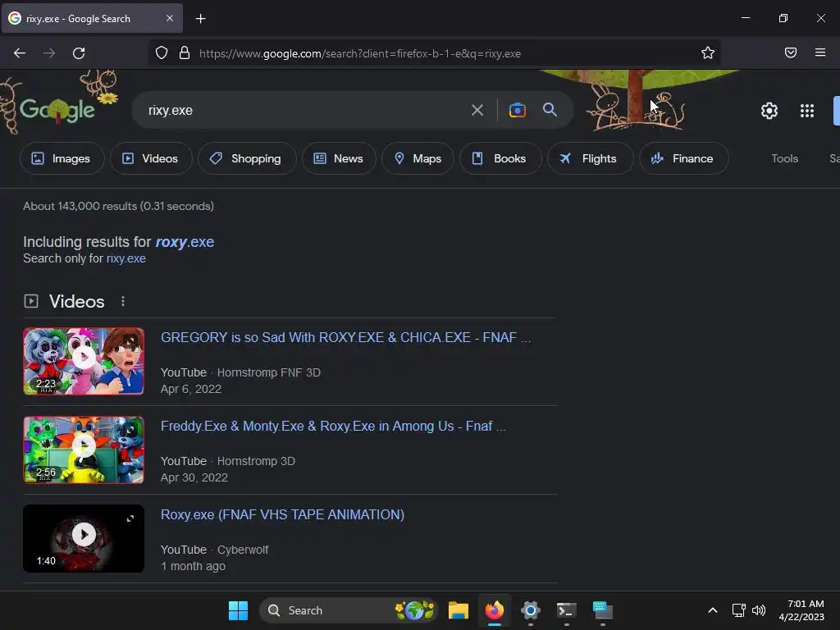Viewport: 840px width, 630px height.
Task: Play the 1:40 video thumbnail
Action: click(x=84, y=538)
